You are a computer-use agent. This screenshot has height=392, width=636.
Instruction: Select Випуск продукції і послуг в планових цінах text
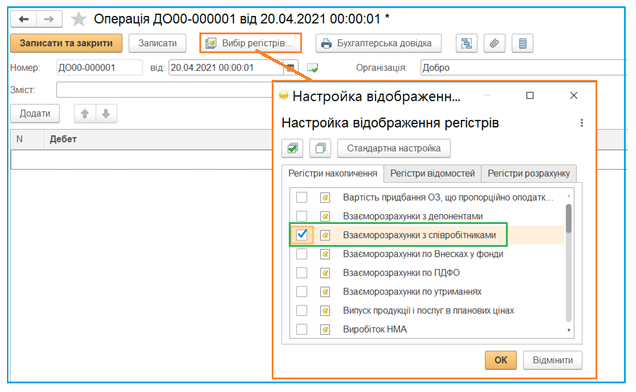coord(428,310)
